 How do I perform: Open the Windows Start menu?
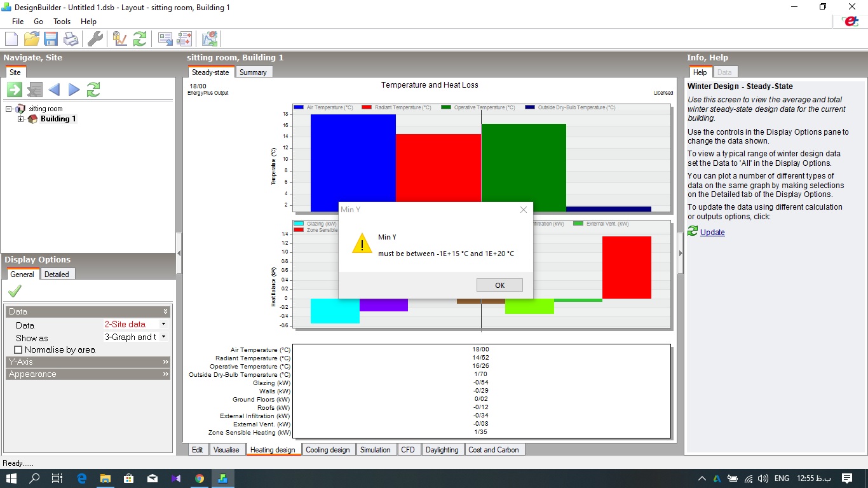click(x=11, y=478)
